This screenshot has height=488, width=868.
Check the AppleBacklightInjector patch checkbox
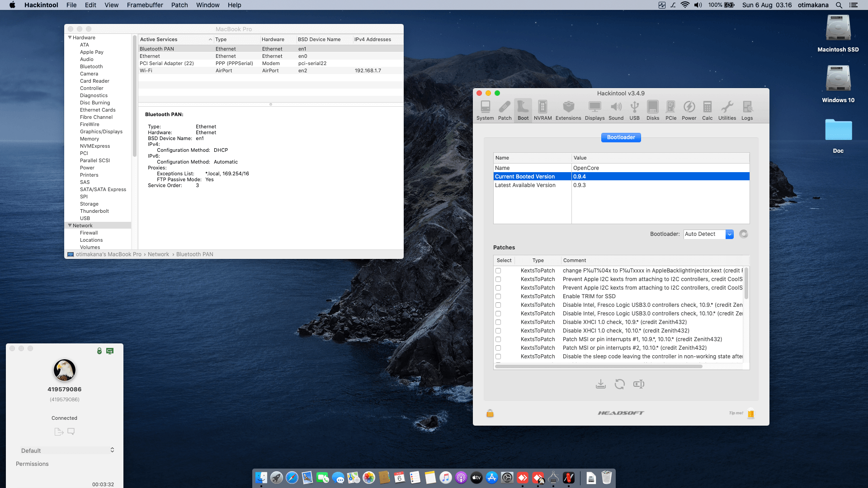[x=498, y=271]
